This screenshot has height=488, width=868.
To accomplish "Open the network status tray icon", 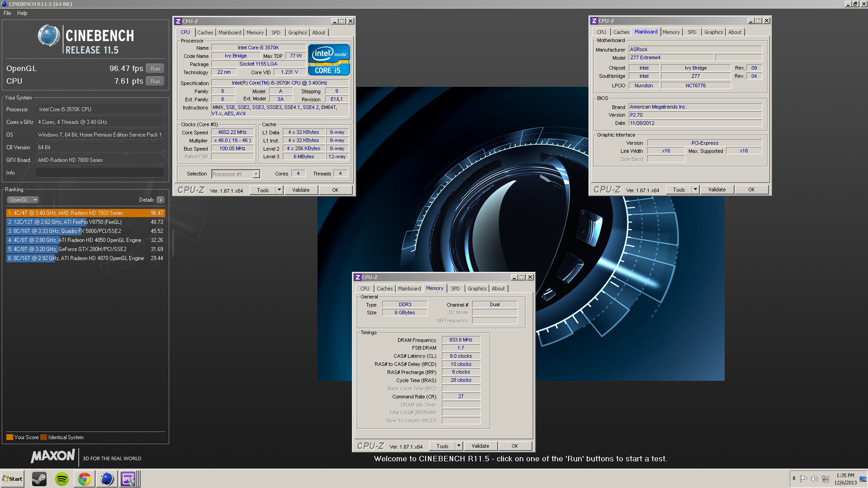I will pyautogui.click(x=825, y=479).
